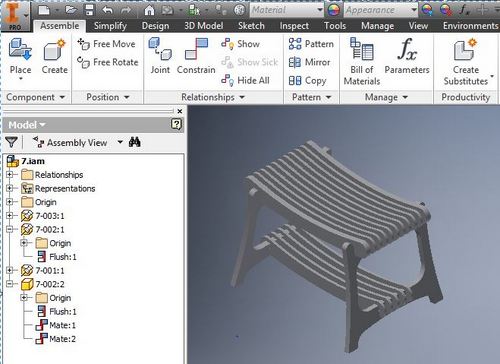The image size is (500, 364).
Task: Open the Bill of Materials
Action: coord(362,61)
